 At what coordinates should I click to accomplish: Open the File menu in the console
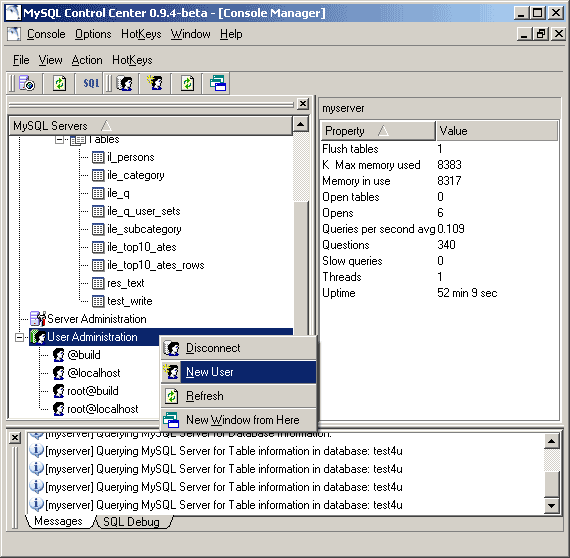(x=21, y=60)
